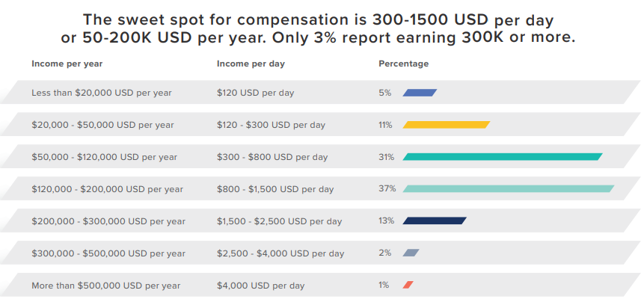Click the gray 2% percentage bar

[x=411, y=253]
